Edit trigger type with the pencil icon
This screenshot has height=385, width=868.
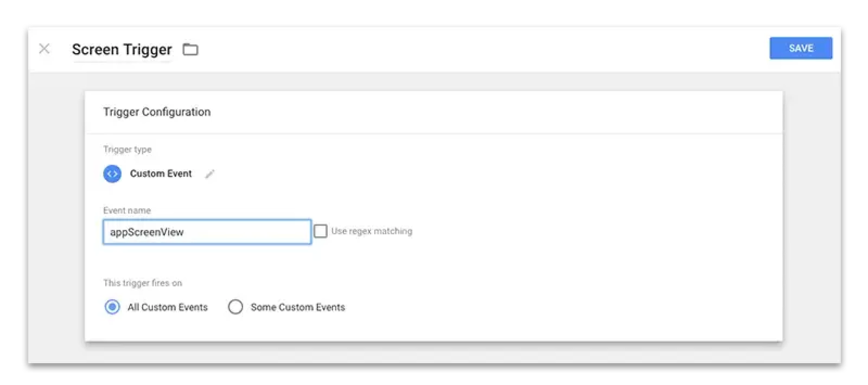pyautogui.click(x=210, y=174)
